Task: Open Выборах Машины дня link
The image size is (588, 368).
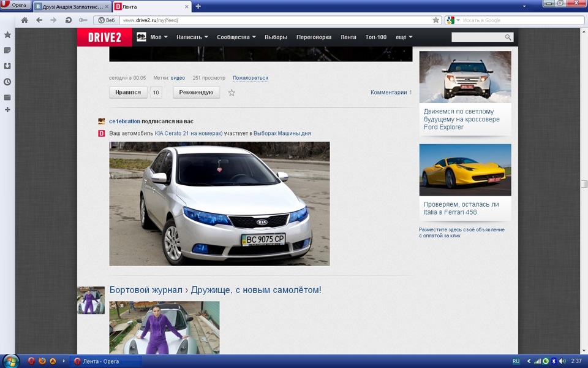Action: tap(282, 133)
